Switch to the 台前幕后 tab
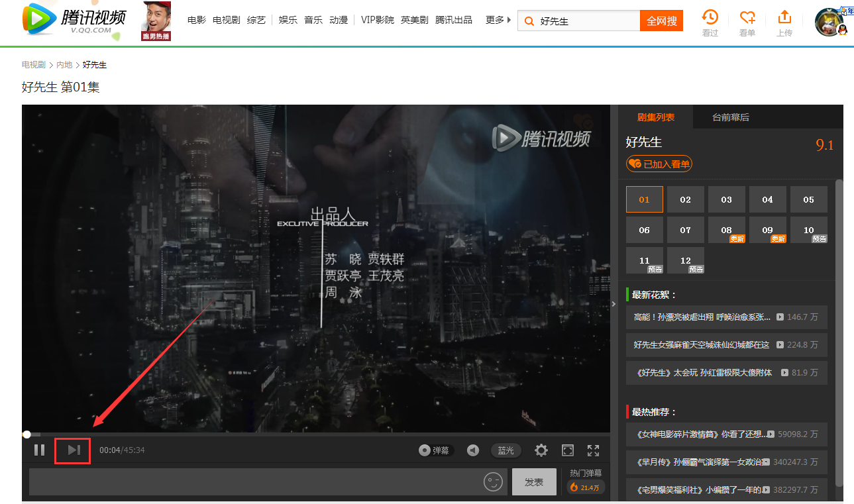The width and height of the screenshot is (854, 504). pos(731,117)
